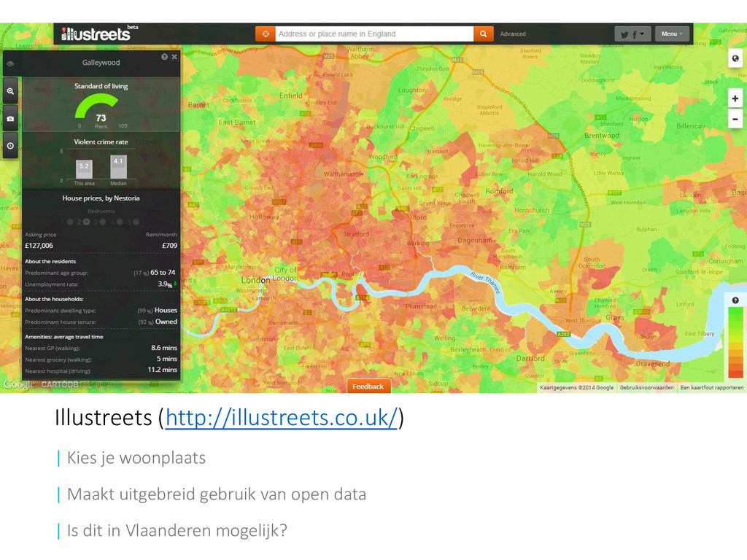Click the 'Gravesend' map label
Image resolution: width=747 pixels, height=560 pixels.
pyautogui.click(x=653, y=364)
